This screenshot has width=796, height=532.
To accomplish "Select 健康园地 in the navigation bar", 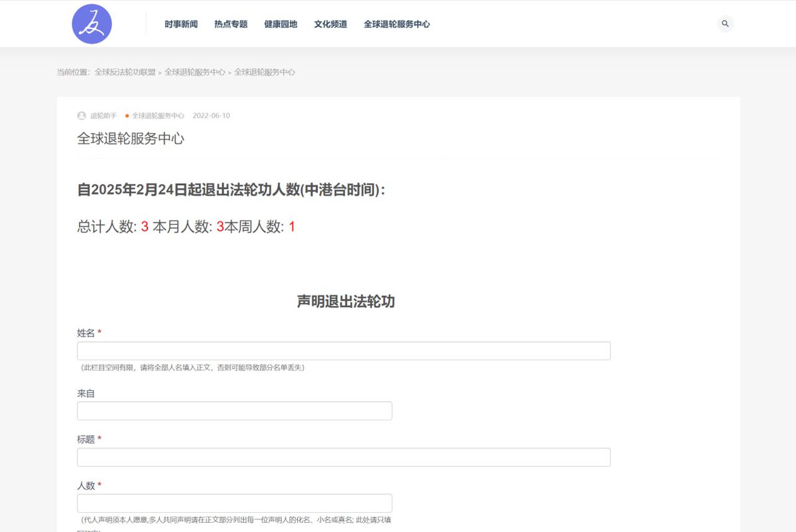I will pyautogui.click(x=280, y=24).
